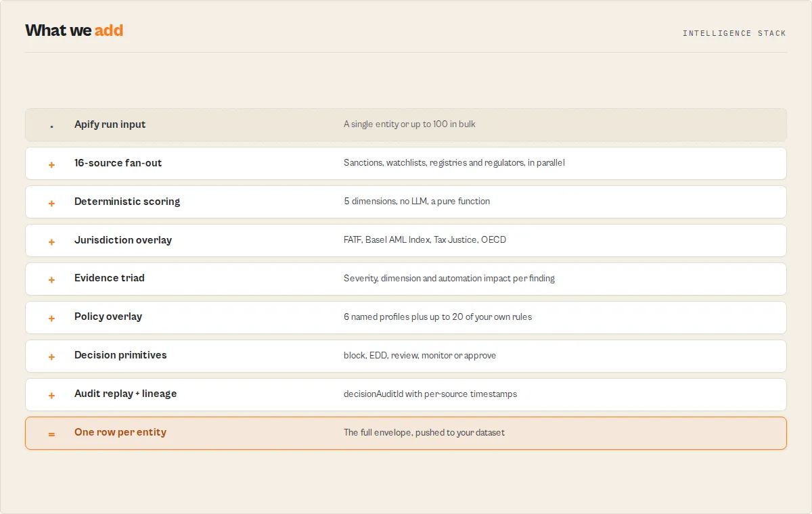
Task: Click the Evidence triad label
Action: coord(110,278)
